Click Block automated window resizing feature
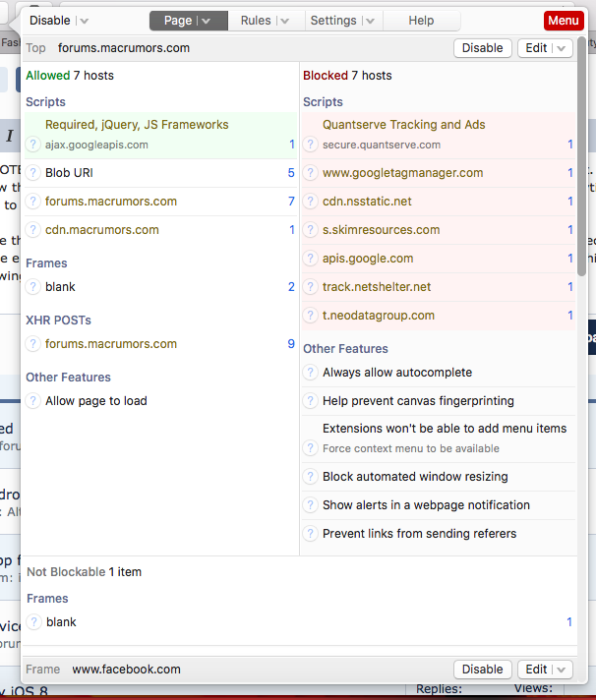Screen dimensions: 596x700 (x=439, y=477)
